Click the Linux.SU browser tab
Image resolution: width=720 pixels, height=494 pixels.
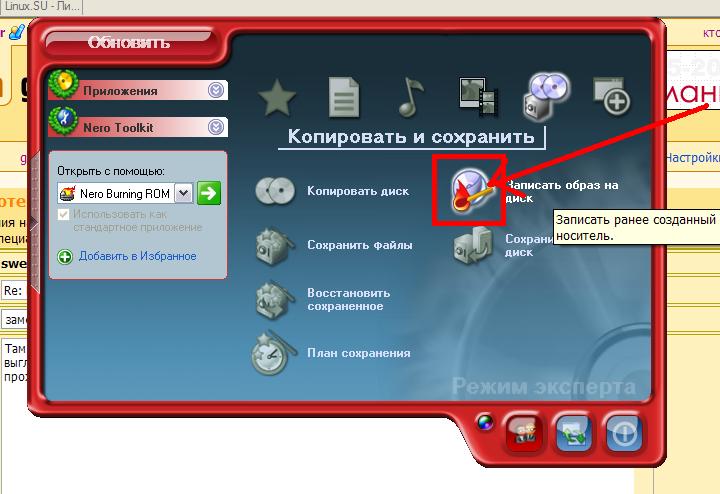point(40,6)
